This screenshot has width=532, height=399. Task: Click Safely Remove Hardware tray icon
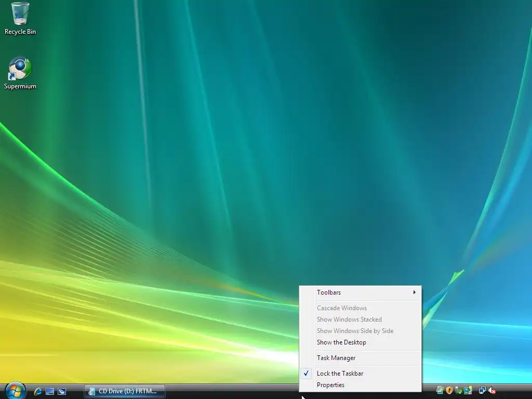458,391
